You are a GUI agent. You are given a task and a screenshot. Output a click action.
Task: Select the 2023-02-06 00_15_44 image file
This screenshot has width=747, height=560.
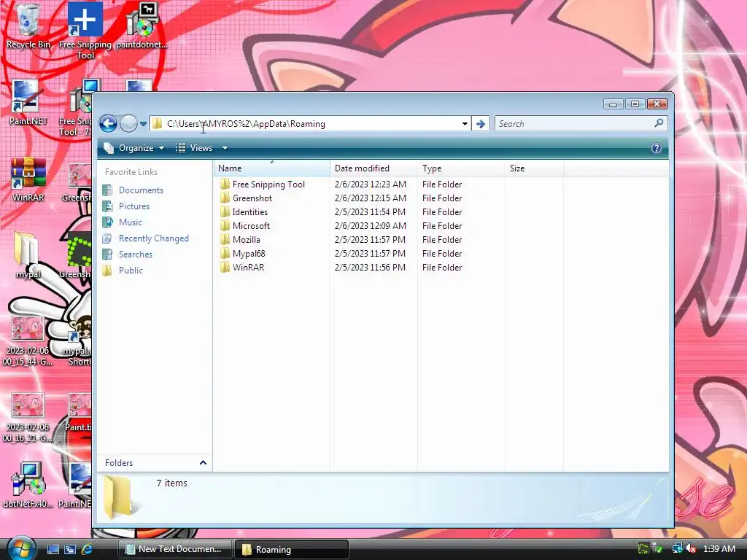coord(28,341)
